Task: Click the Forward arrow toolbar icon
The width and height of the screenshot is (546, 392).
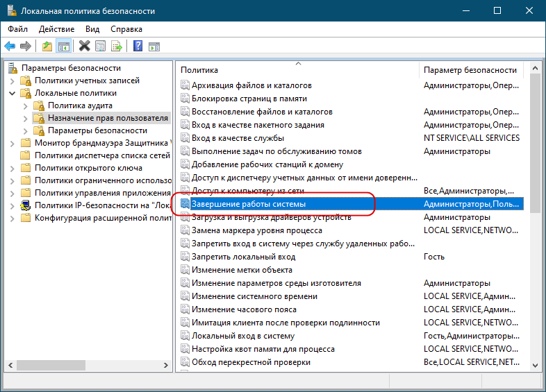Action: (x=26, y=46)
